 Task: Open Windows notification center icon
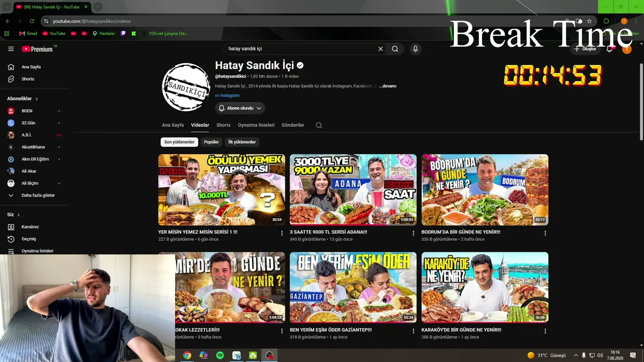pyautogui.click(x=633, y=355)
